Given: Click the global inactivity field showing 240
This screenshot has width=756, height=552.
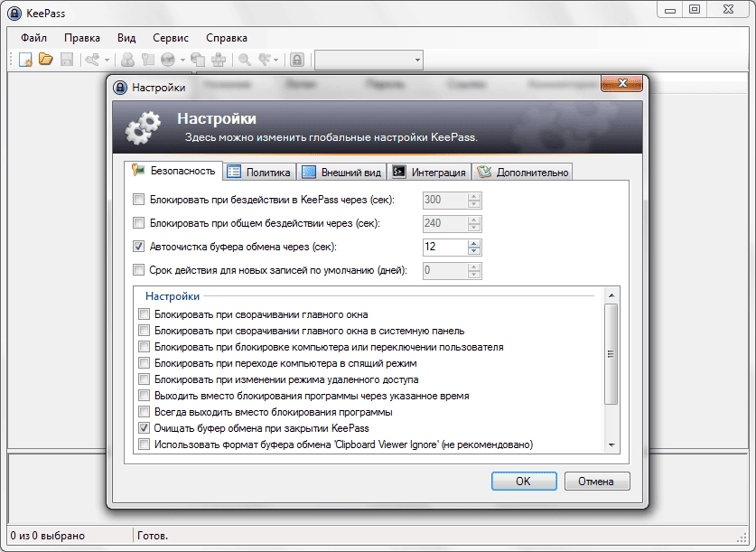Looking at the screenshot, I should [x=445, y=223].
